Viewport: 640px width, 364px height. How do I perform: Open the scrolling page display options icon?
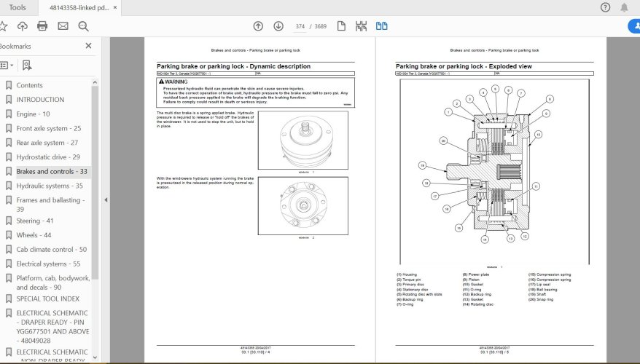click(x=362, y=26)
